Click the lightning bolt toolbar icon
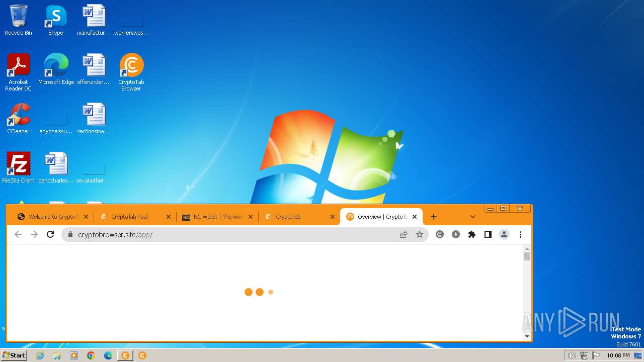Image resolution: width=644 pixels, height=362 pixels. 456,234
